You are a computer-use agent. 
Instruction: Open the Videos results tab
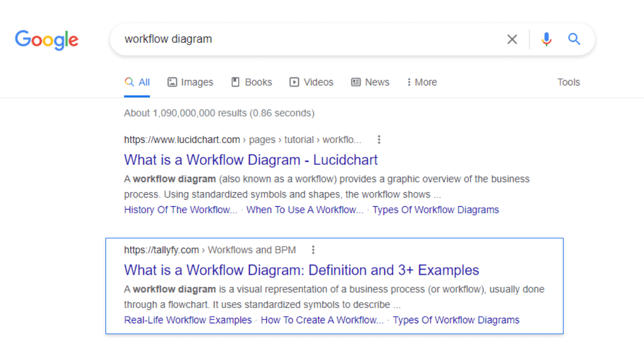[x=311, y=82]
